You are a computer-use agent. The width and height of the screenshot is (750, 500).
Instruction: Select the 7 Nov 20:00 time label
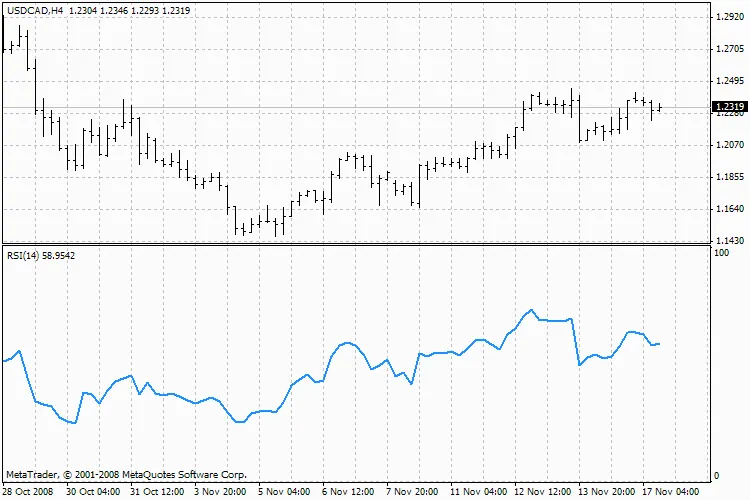pyautogui.click(x=414, y=491)
